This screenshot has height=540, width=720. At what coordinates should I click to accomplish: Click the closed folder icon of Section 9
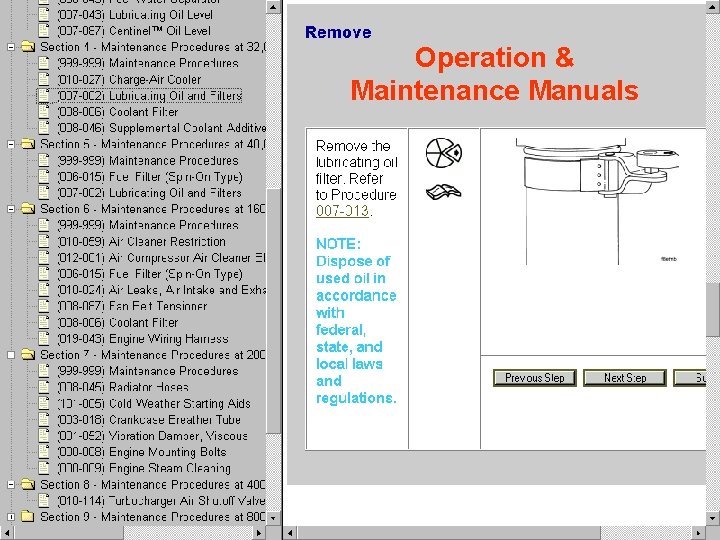tap(28, 517)
